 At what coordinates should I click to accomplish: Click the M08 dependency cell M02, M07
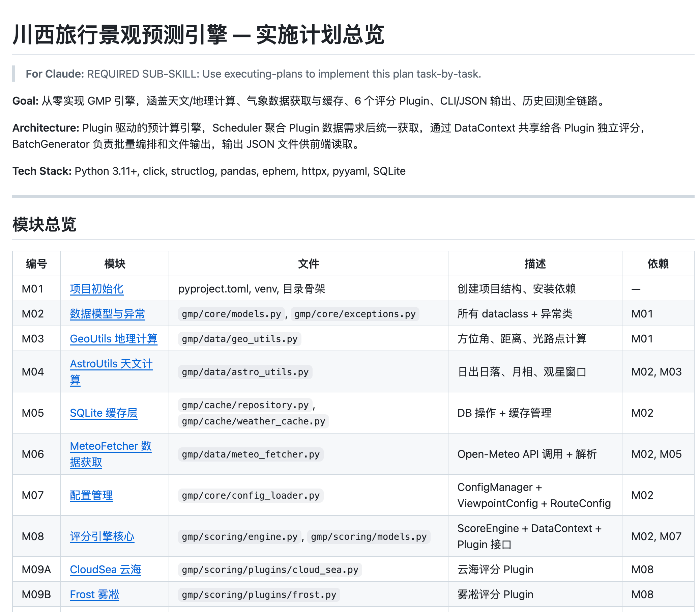click(x=655, y=536)
